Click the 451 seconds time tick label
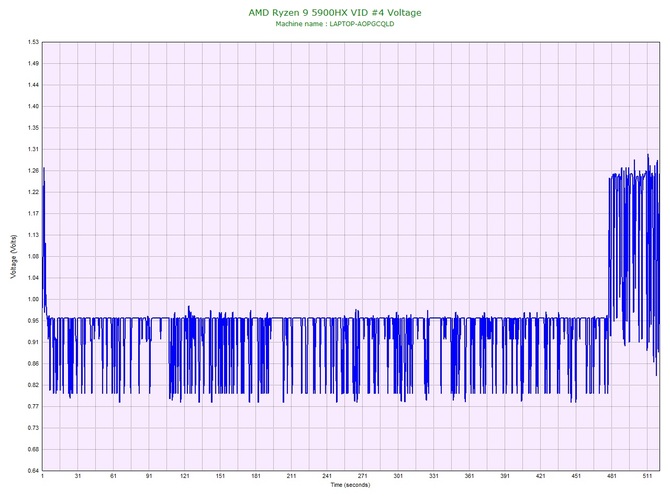 (576, 476)
